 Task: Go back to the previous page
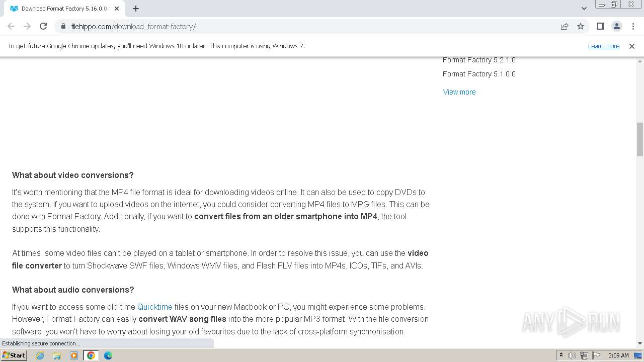click(x=11, y=26)
